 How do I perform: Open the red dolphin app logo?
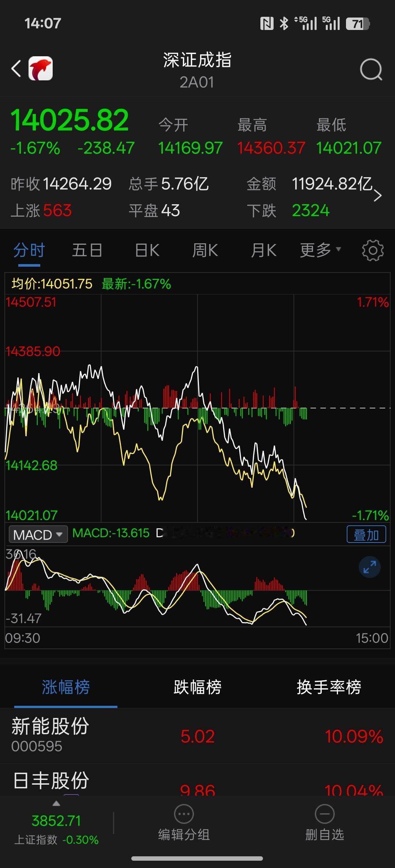(41, 68)
